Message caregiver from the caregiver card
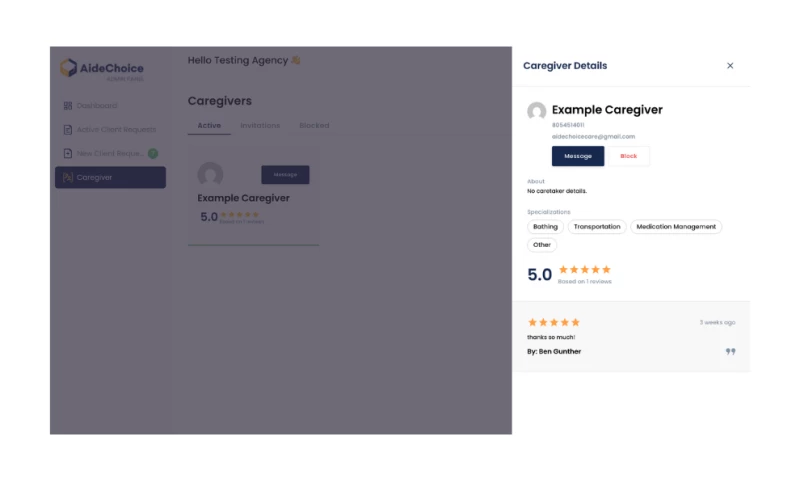Viewport: 800px width, 480px height. point(285,175)
